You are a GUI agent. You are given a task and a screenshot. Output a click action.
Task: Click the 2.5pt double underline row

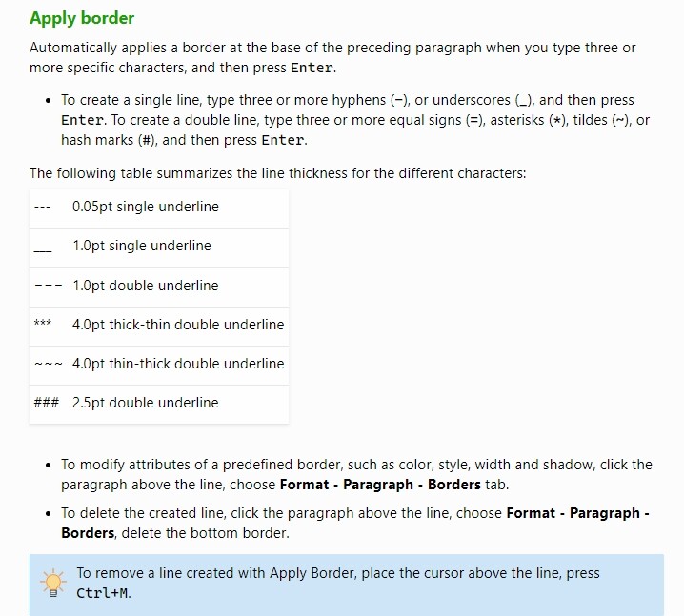[x=159, y=404]
